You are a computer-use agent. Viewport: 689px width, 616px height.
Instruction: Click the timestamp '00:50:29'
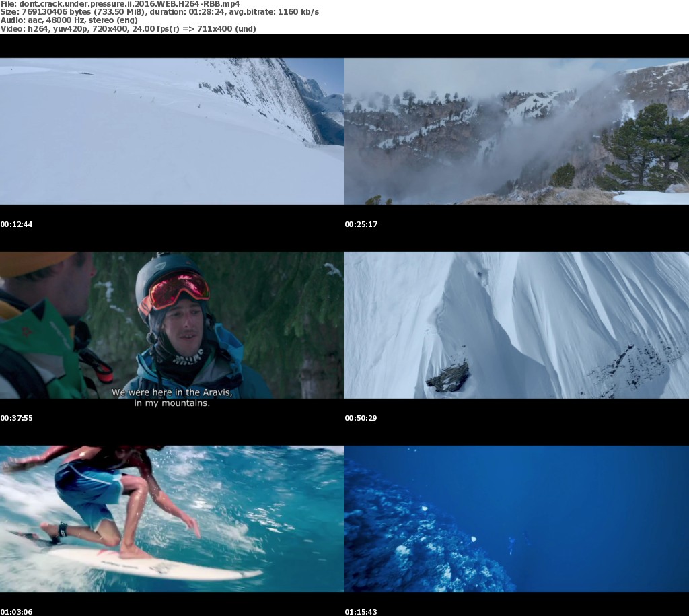tap(361, 418)
